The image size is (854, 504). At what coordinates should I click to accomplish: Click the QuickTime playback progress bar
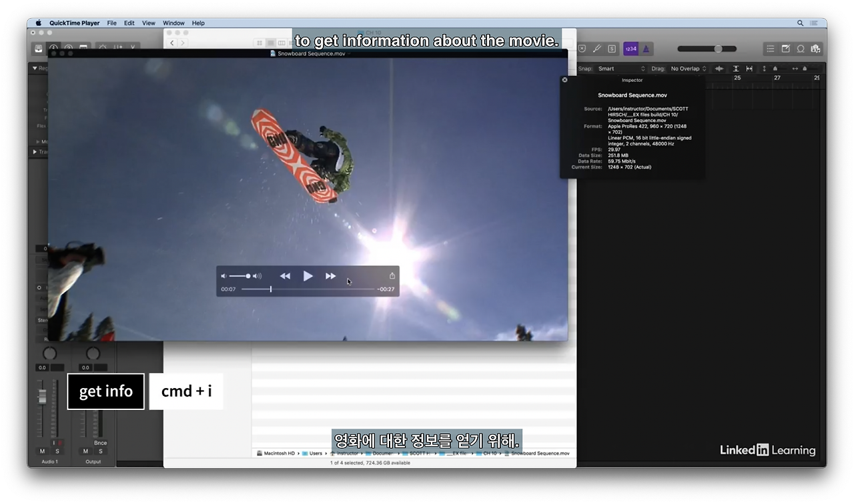click(x=308, y=289)
